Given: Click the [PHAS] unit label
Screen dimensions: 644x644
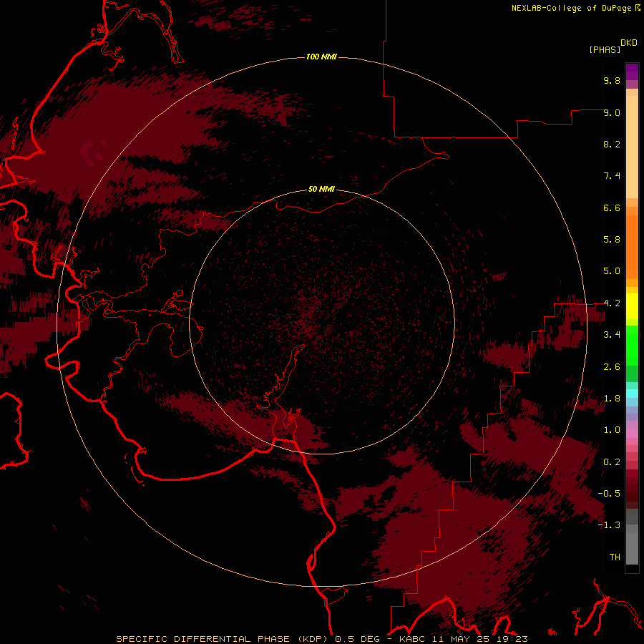Looking at the screenshot, I should click(x=605, y=49).
